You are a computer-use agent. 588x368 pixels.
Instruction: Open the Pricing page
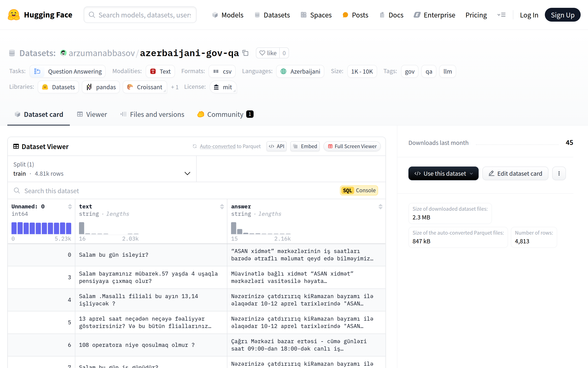click(x=476, y=15)
